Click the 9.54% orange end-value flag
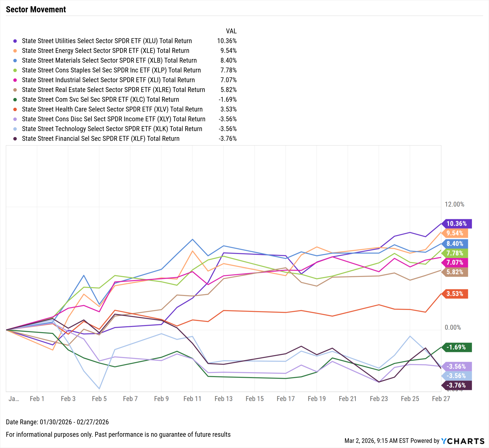489x448 pixels. (x=455, y=233)
